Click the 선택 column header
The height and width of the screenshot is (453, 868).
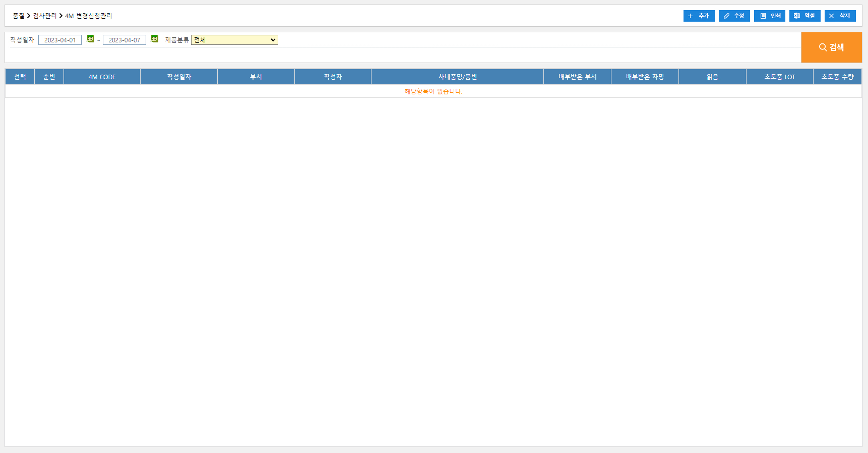pyautogui.click(x=20, y=77)
